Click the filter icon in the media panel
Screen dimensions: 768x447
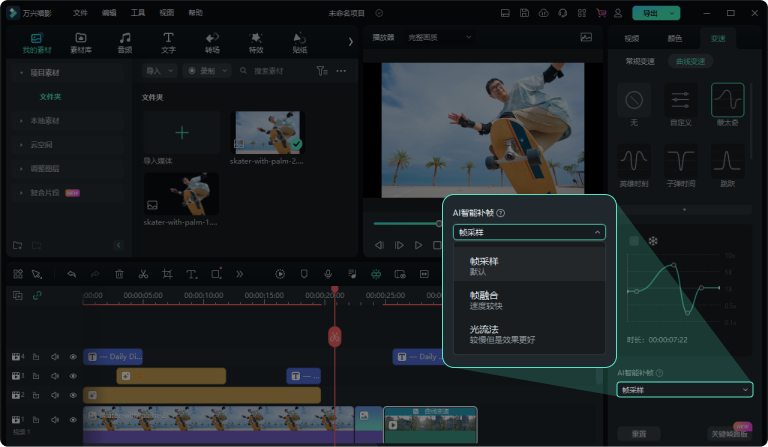[x=321, y=71]
